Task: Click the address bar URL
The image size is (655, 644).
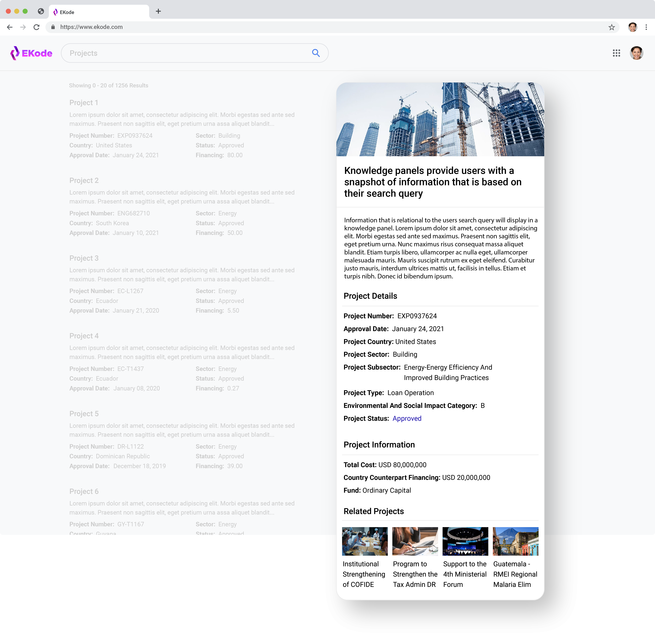Action: coord(91,27)
